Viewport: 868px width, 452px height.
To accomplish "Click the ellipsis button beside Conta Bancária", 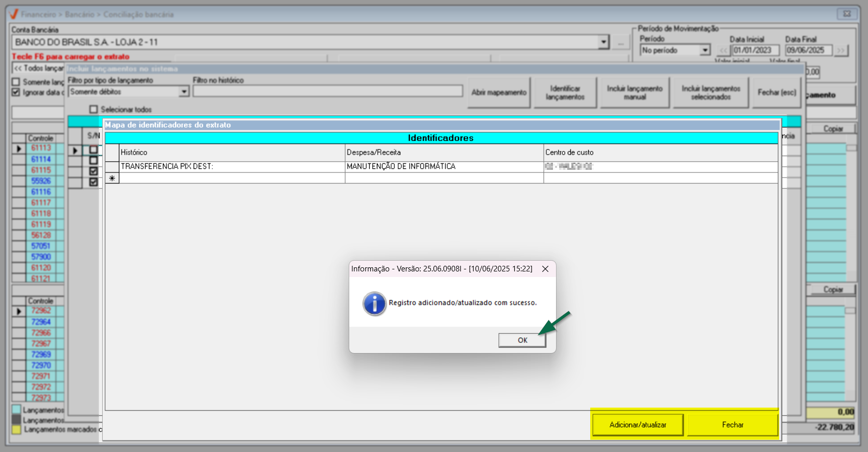I will (620, 42).
